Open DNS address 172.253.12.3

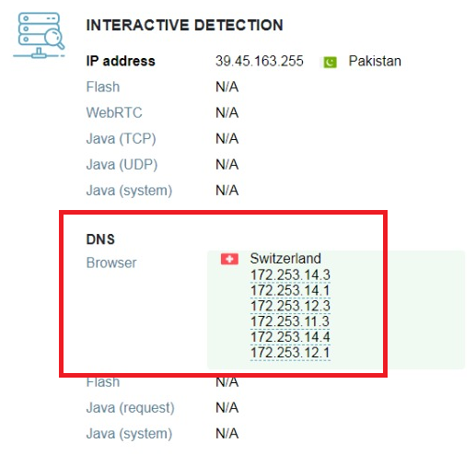(x=290, y=306)
